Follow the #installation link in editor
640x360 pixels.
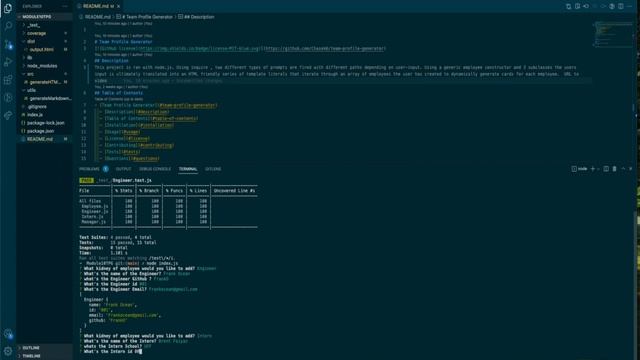pyautogui.click(x=157, y=125)
